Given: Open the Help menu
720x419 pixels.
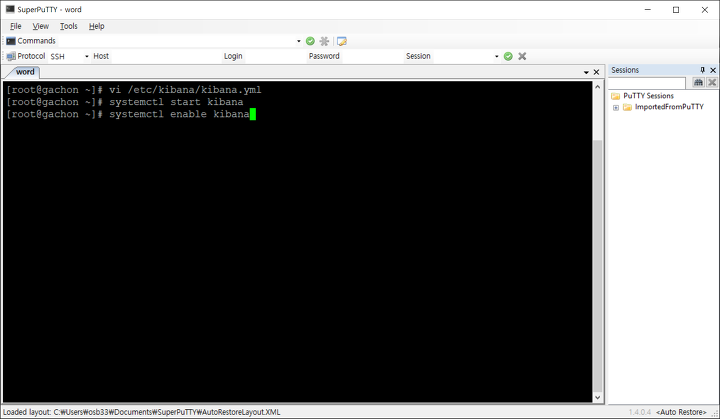Looking at the screenshot, I should tap(96, 26).
